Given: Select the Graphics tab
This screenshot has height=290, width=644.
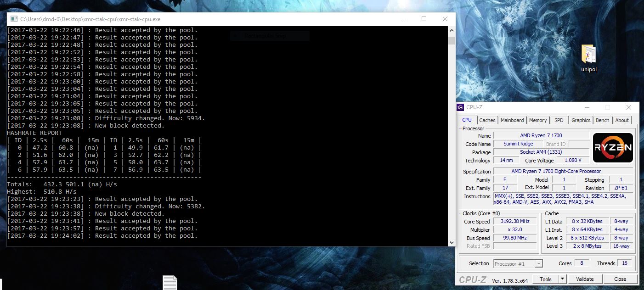Looking at the screenshot, I should pyautogui.click(x=581, y=120).
